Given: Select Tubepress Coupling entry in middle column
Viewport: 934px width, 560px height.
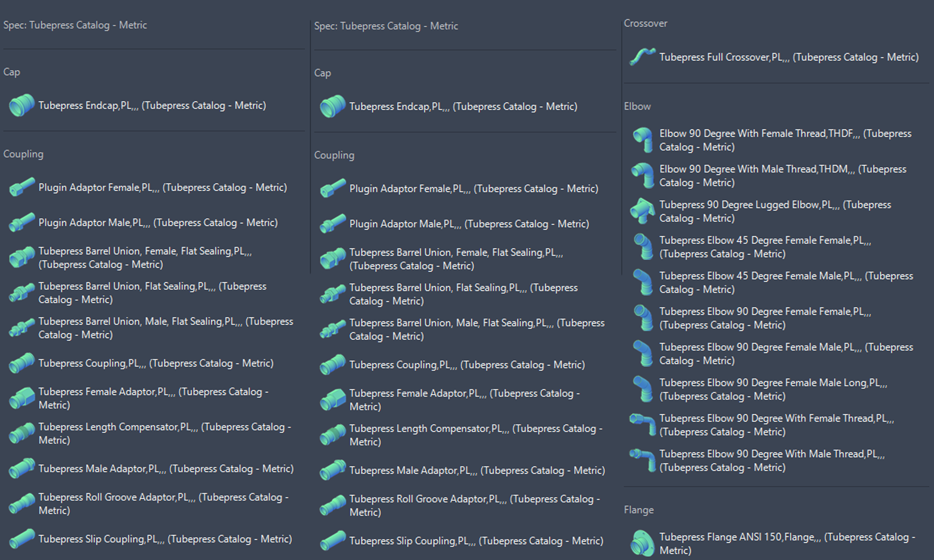Looking at the screenshot, I should coord(467,365).
